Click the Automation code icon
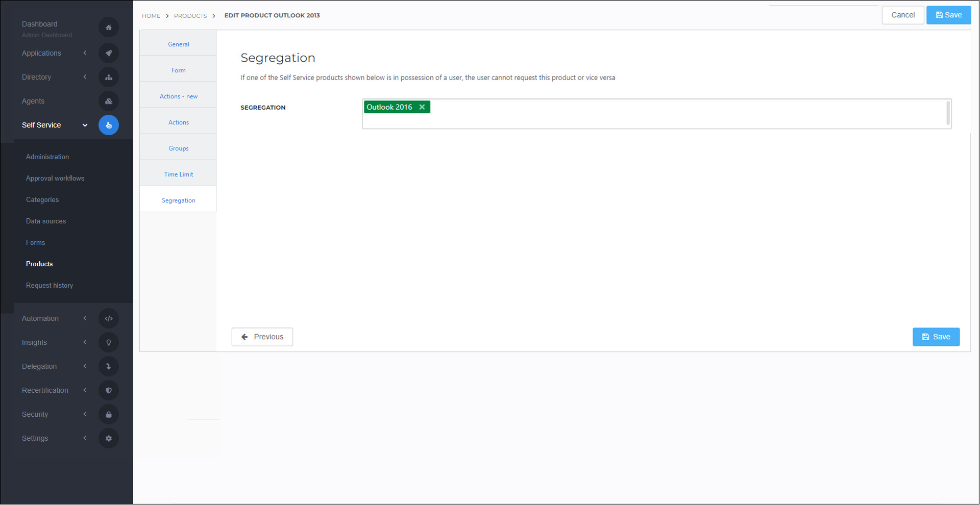980x505 pixels. 108,319
